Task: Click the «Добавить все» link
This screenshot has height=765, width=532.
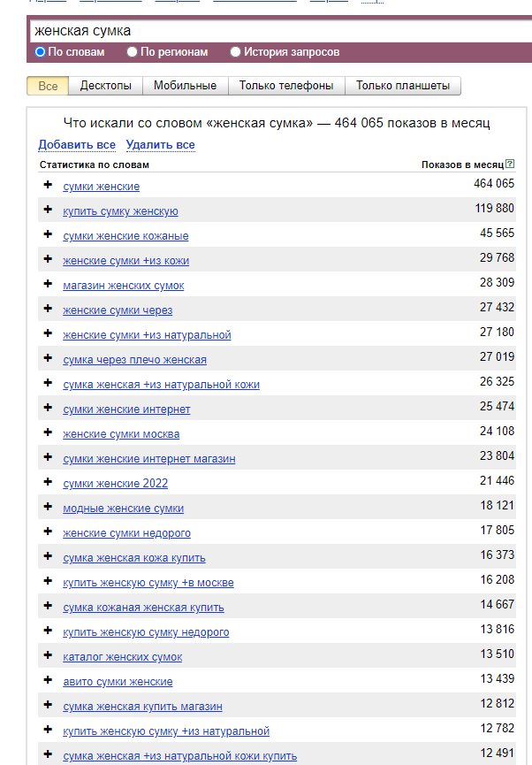Action: [x=77, y=145]
